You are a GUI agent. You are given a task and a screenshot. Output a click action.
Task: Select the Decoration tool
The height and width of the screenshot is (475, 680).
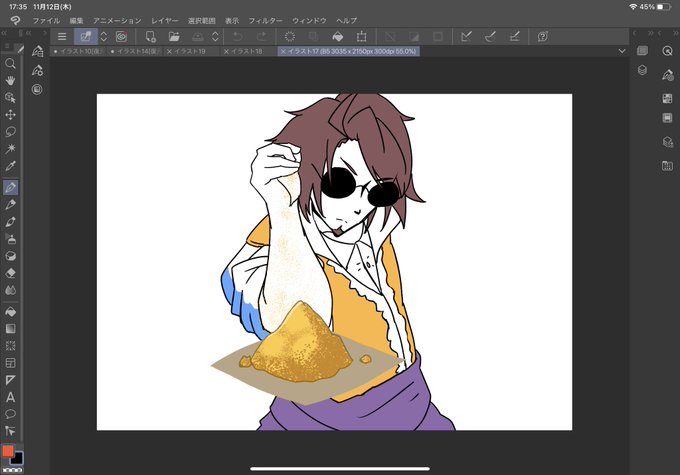(10, 256)
